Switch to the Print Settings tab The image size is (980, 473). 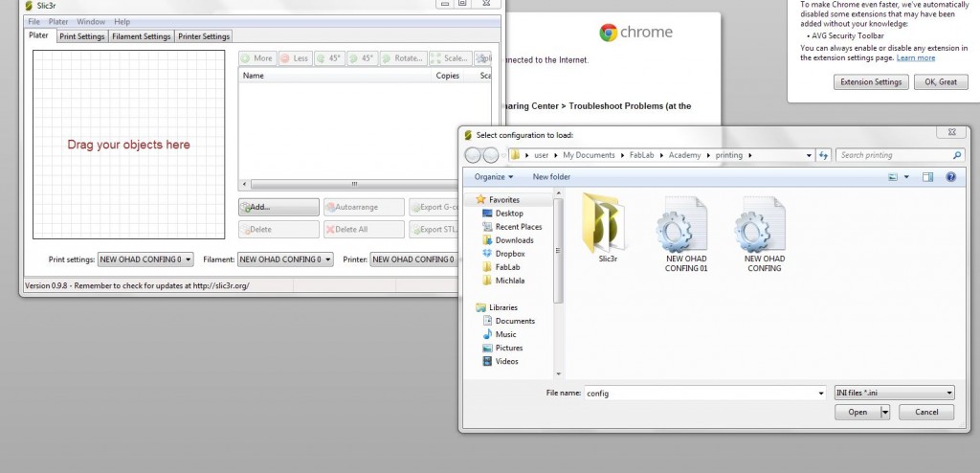click(82, 36)
